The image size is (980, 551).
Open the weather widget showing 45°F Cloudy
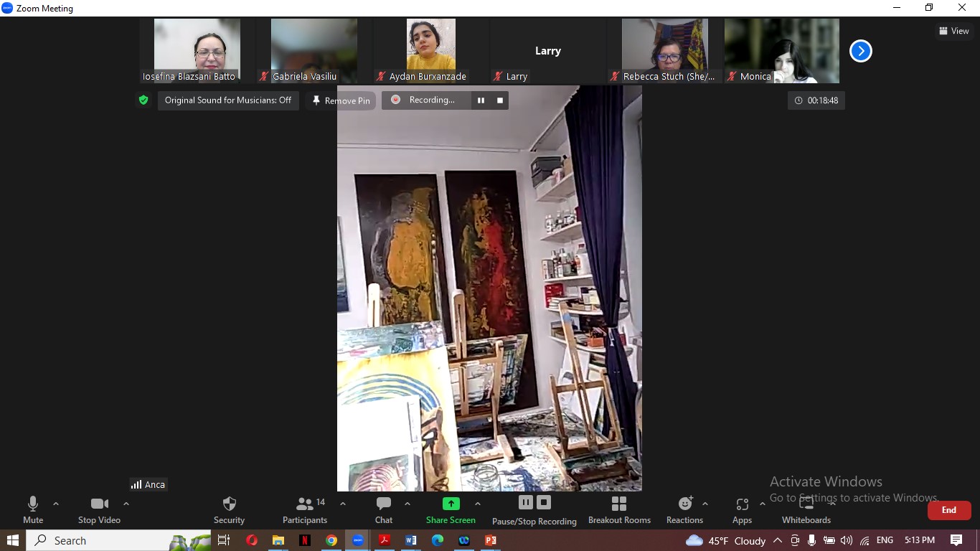(x=726, y=540)
